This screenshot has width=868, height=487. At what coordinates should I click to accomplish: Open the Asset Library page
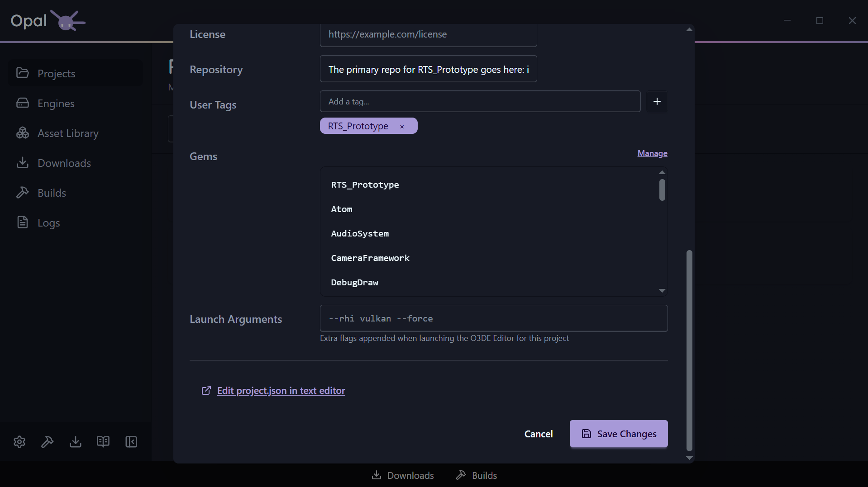[x=76, y=133]
